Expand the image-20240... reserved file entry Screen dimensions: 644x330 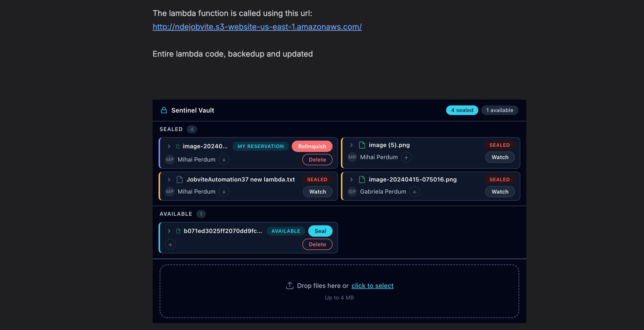pos(169,146)
